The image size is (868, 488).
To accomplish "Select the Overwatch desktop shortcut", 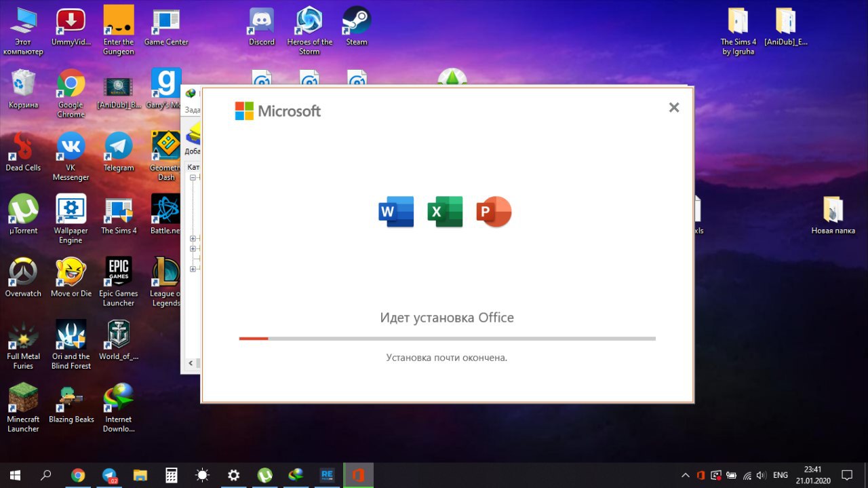I will [23, 278].
